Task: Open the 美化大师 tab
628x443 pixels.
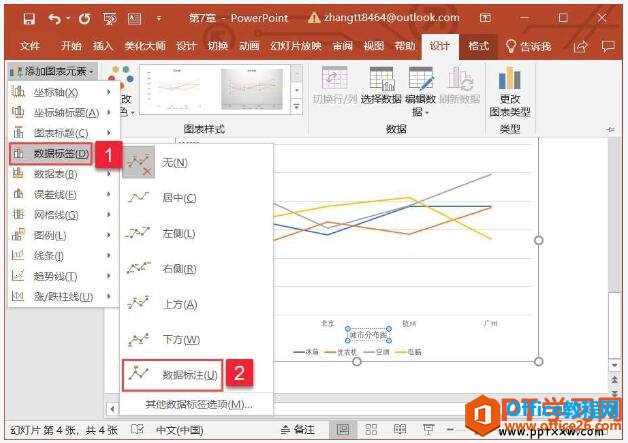Action: tap(145, 46)
